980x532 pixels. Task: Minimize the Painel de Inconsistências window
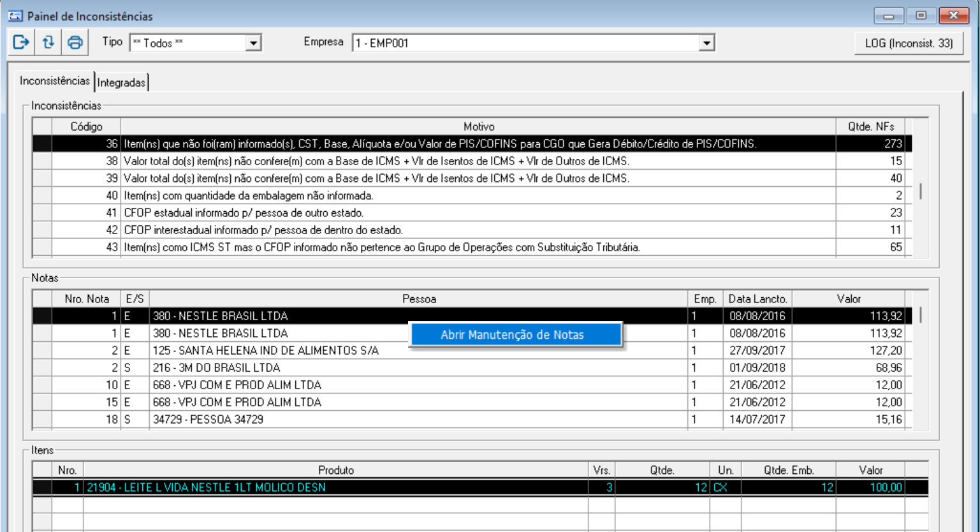(x=888, y=16)
